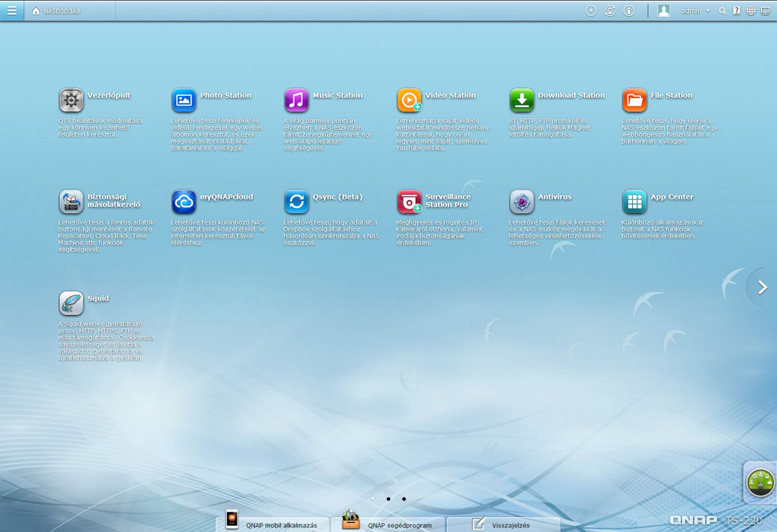Click the NASD5D3A8 hostname text
This screenshot has height=532, width=777.
[x=62, y=11]
